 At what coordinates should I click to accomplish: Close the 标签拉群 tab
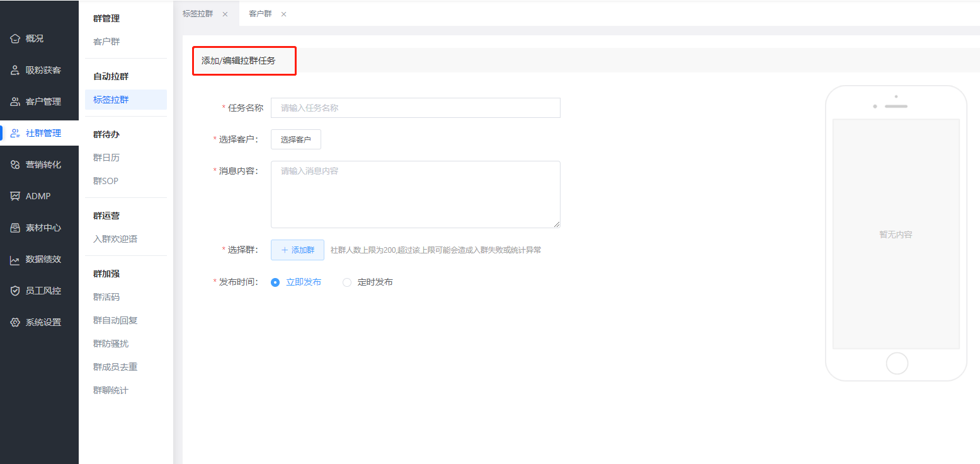pos(225,14)
